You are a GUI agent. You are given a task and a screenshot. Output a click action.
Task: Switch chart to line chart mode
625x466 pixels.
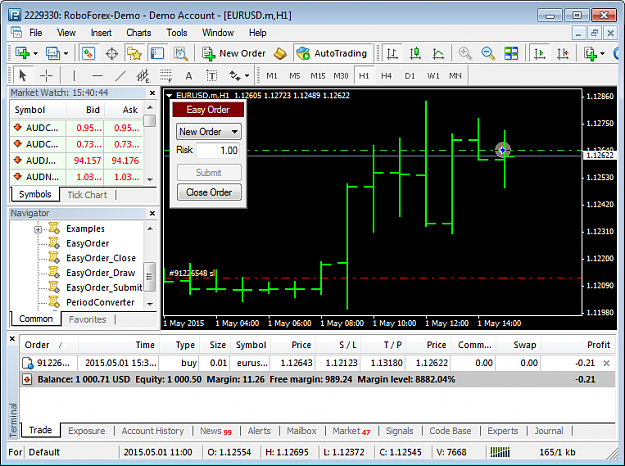[438, 53]
